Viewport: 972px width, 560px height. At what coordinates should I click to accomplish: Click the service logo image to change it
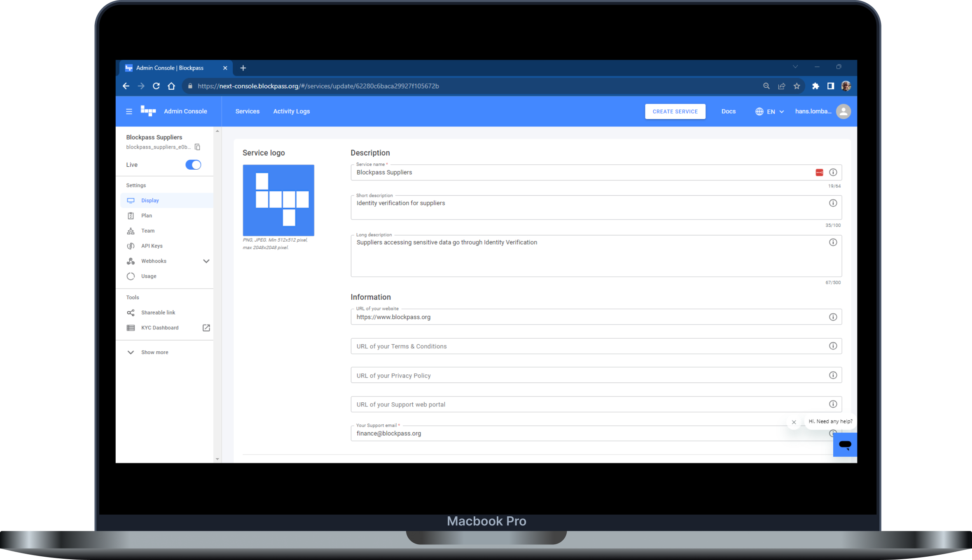click(278, 200)
